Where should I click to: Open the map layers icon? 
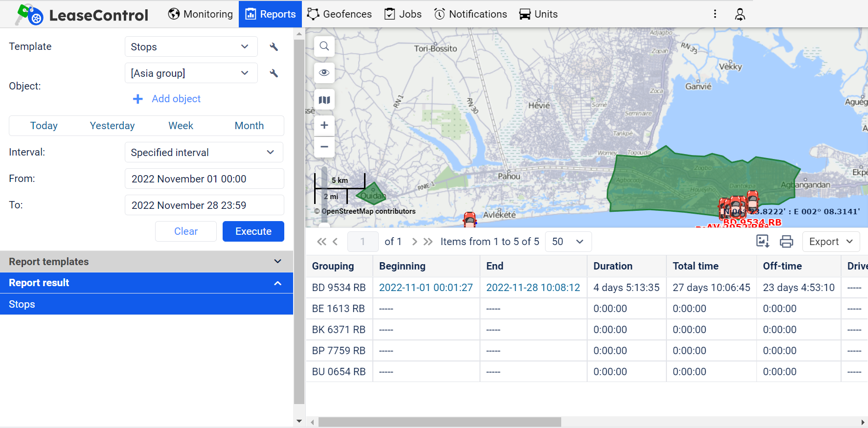[x=324, y=100]
